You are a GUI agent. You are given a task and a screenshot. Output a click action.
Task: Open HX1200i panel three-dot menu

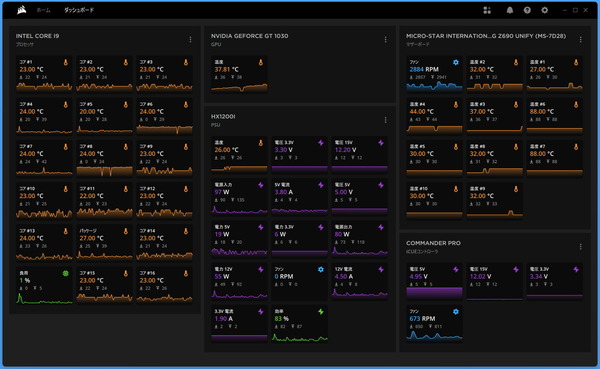(x=385, y=120)
